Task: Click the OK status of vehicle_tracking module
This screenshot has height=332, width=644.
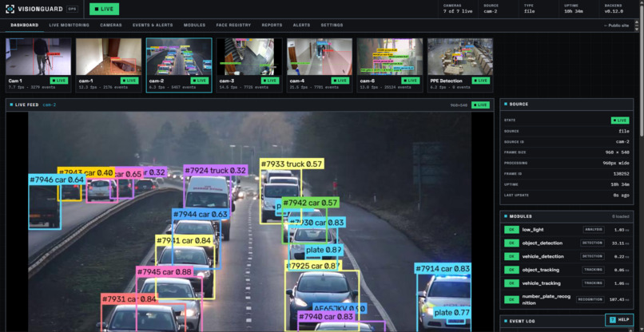Action: [x=511, y=283]
